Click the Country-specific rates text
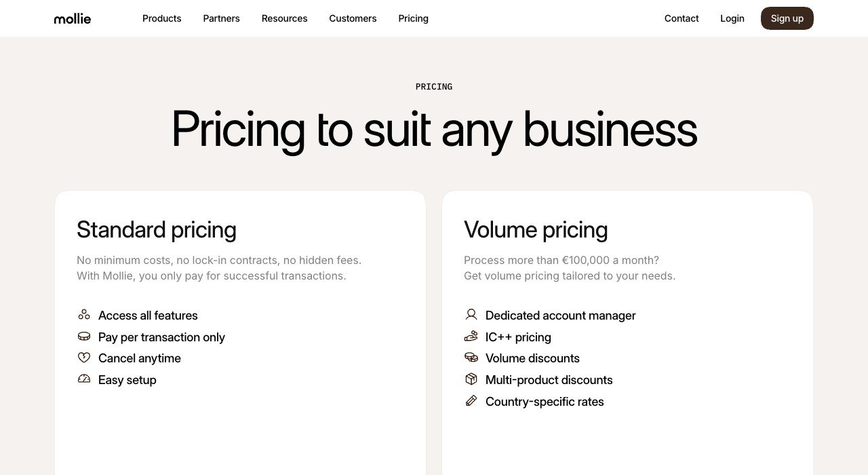 click(x=545, y=402)
